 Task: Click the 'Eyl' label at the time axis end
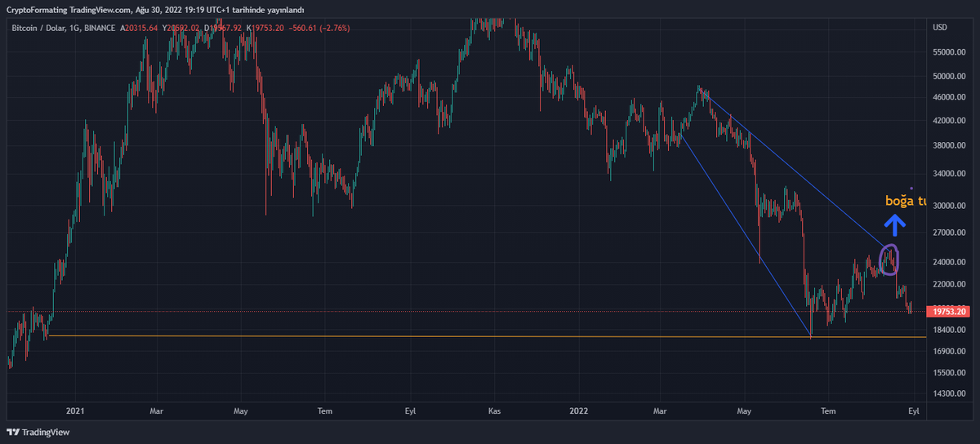pyautogui.click(x=914, y=411)
